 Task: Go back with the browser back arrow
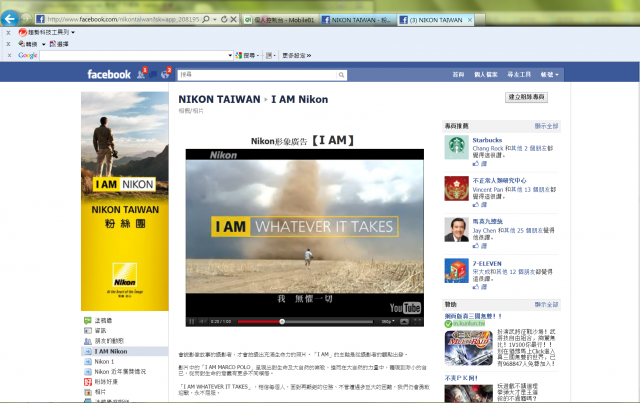click(10, 19)
